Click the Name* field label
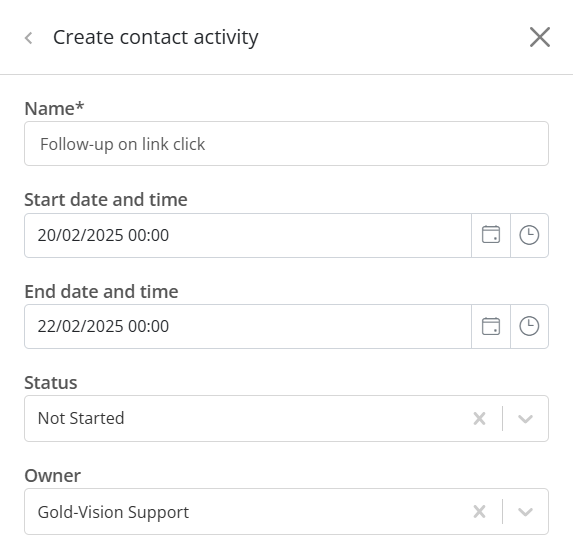The height and width of the screenshot is (558, 573). point(54,109)
